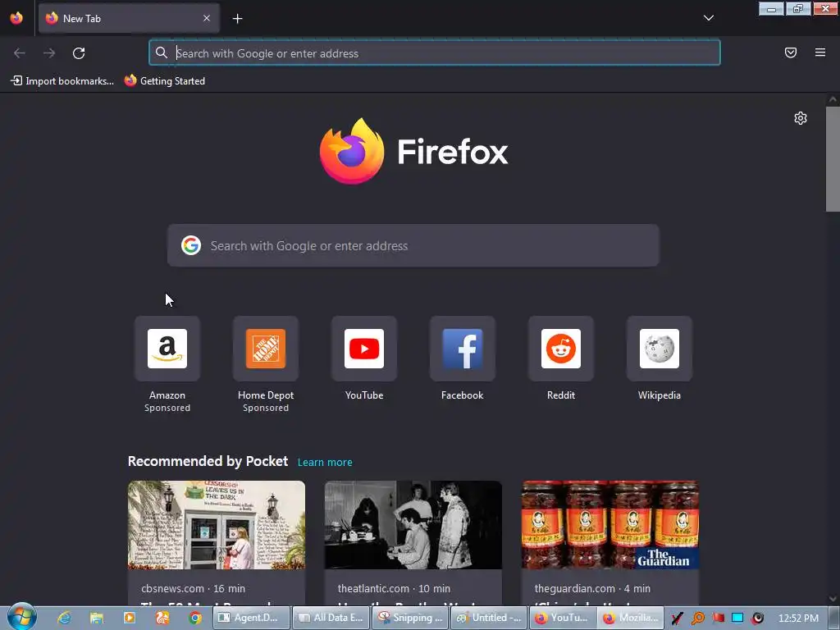Open a new tab with plus button
Image resolution: width=840 pixels, height=630 pixels.
237,19
